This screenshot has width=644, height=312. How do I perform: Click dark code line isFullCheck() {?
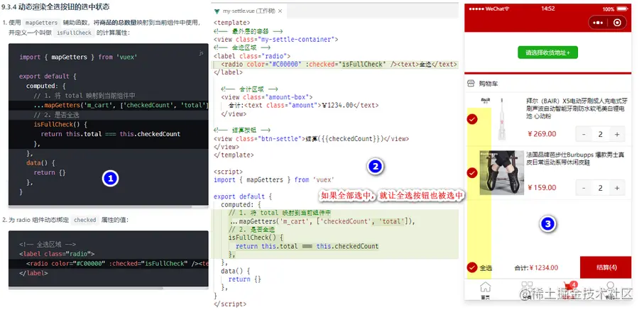[60, 125]
